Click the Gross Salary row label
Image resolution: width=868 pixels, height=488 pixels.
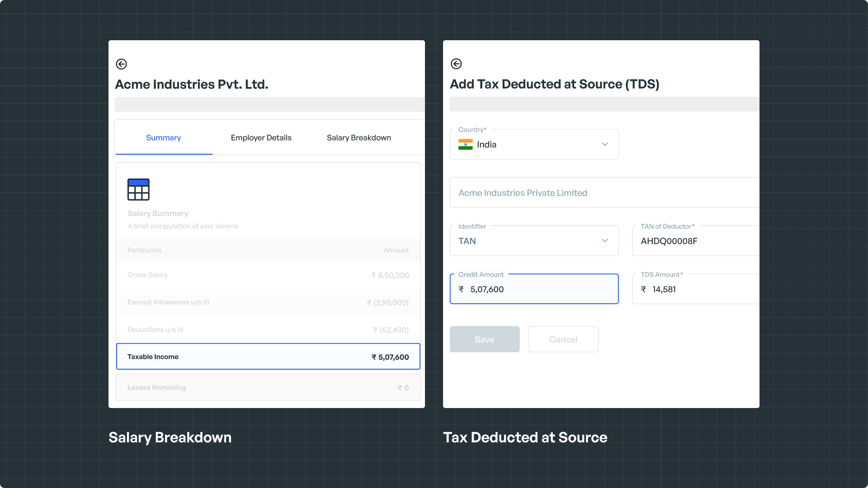(x=147, y=275)
